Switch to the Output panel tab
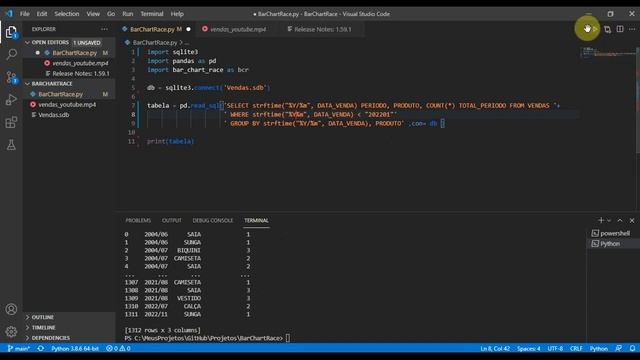Image resolution: width=640 pixels, height=360 pixels. pos(171,220)
